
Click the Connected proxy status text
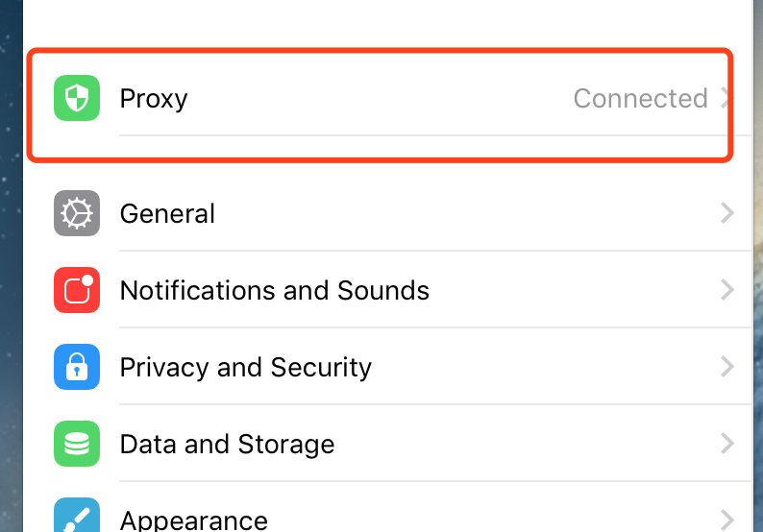point(640,98)
